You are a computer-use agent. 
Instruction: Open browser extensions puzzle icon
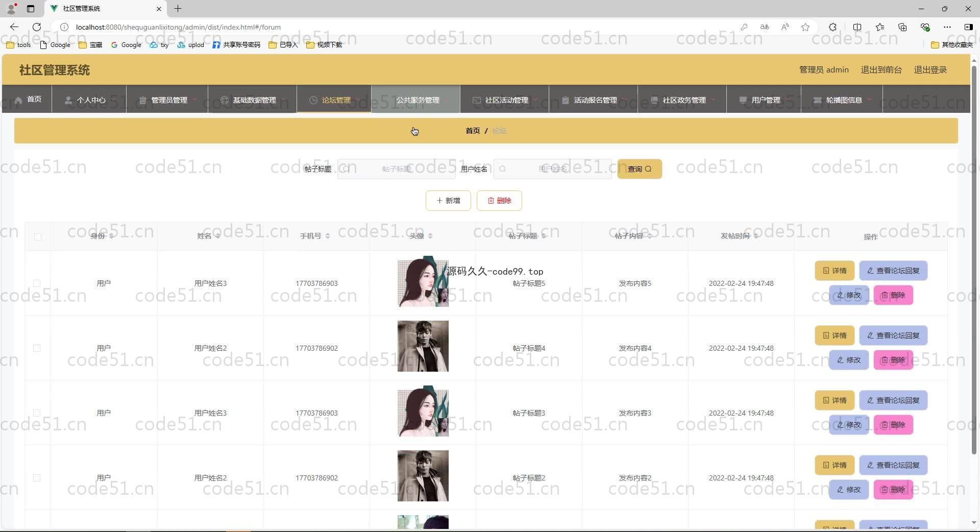(x=832, y=27)
